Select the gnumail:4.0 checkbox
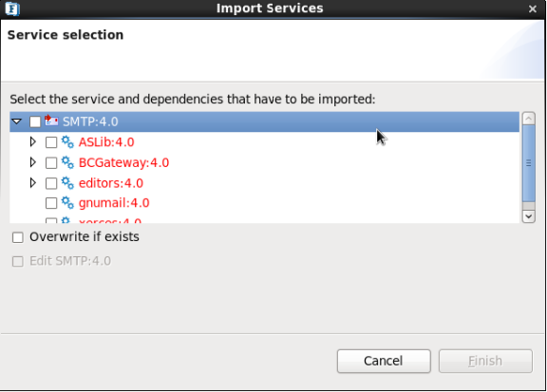Image resolution: width=547 pixels, height=392 pixels. pos(51,203)
